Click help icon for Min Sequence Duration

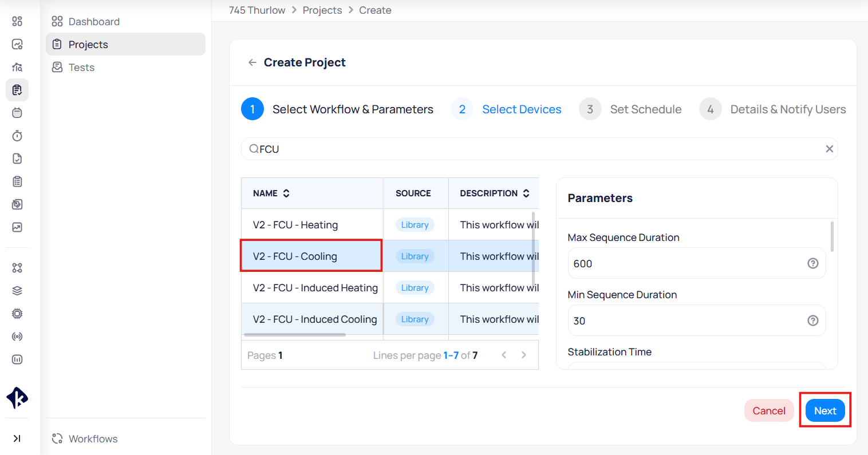pyautogui.click(x=812, y=321)
